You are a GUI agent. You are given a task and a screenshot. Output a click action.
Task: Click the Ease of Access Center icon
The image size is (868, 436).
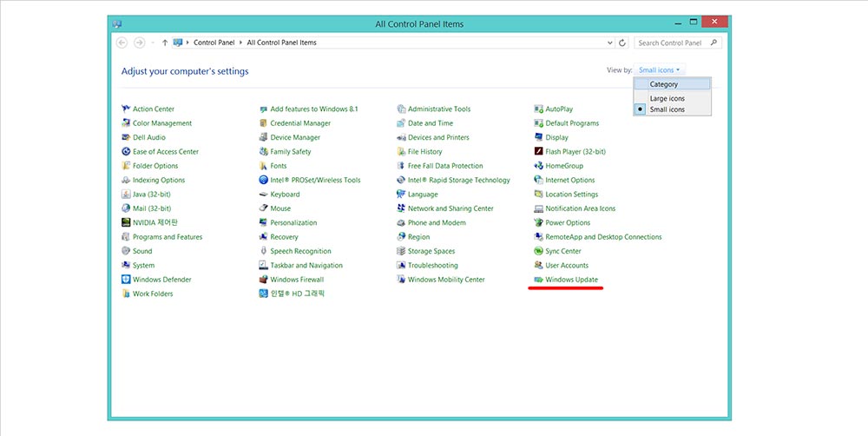pyautogui.click(x=126, y=151)
